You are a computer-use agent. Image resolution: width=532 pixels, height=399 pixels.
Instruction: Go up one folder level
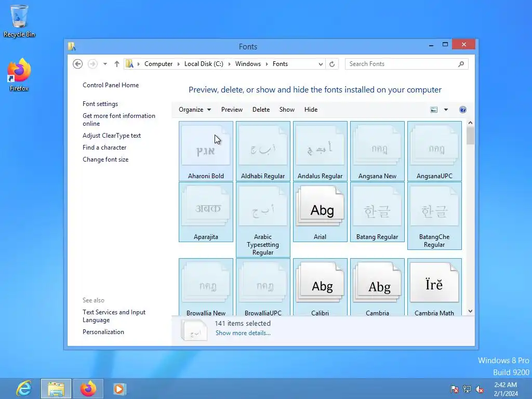tap(117, 64)
